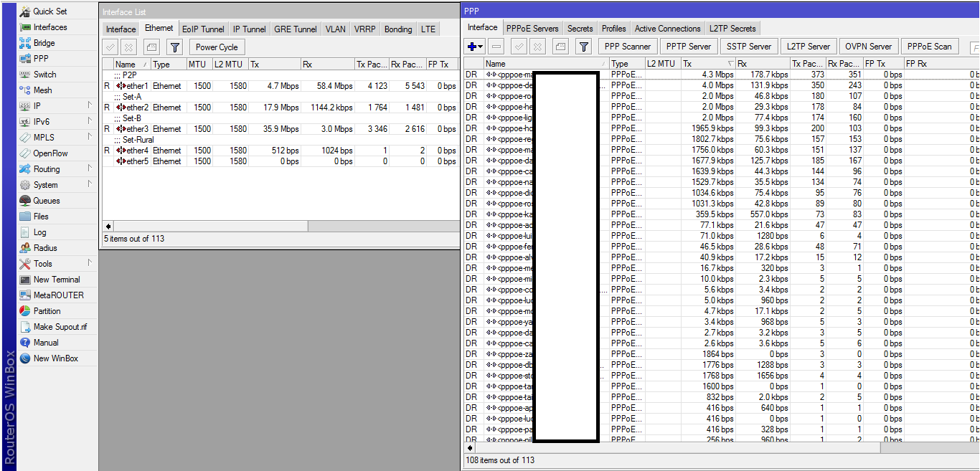980x471 pixels.
Task: Expand the Routing submenu in sidebar
Action: (x=90, y=169)
